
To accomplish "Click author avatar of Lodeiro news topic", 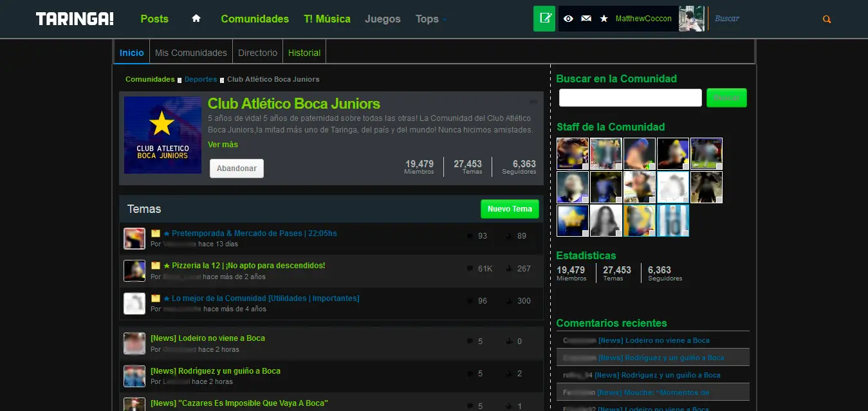I will click(134, 343).
